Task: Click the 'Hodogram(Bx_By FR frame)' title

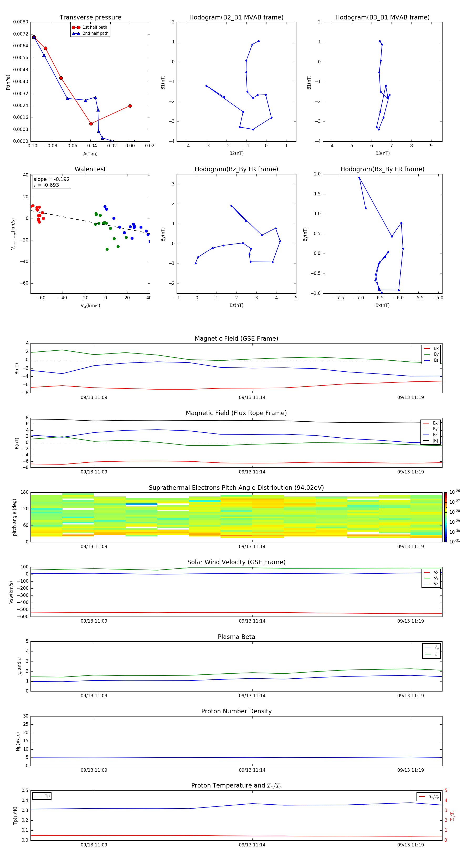Action: click(382, 169)
